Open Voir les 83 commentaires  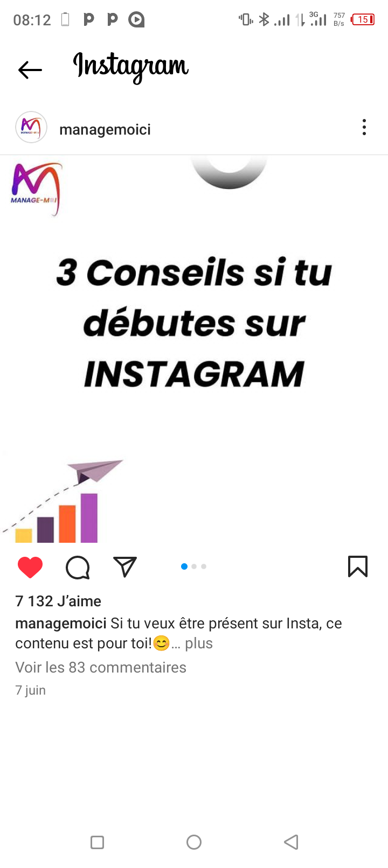(x=101, y=668)
